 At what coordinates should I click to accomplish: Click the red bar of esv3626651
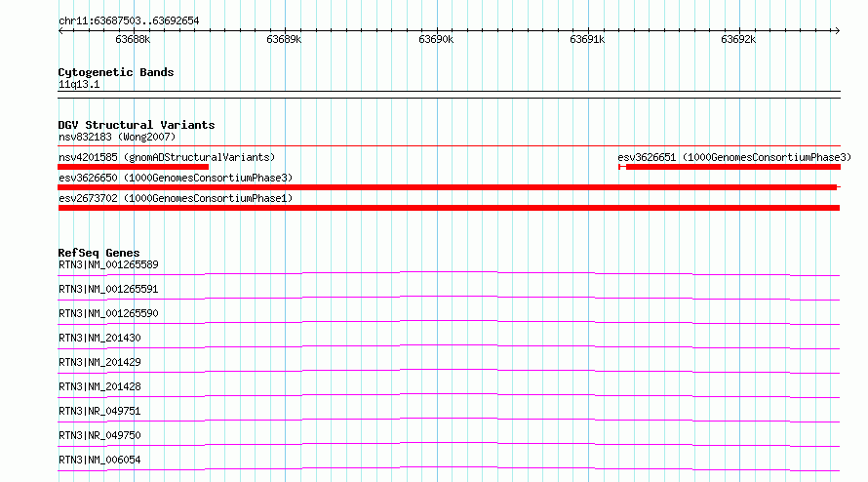point(730,167)
